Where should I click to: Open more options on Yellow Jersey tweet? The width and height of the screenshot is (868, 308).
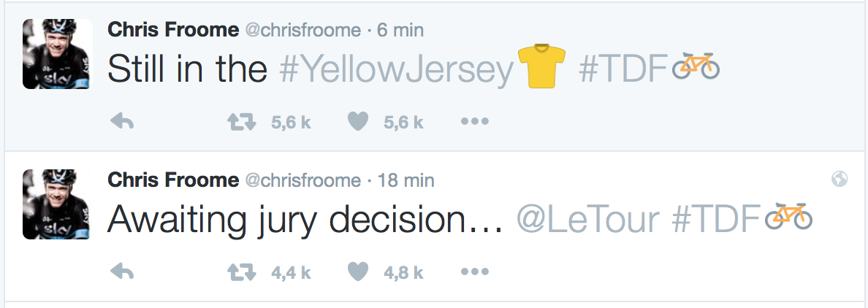475,121
